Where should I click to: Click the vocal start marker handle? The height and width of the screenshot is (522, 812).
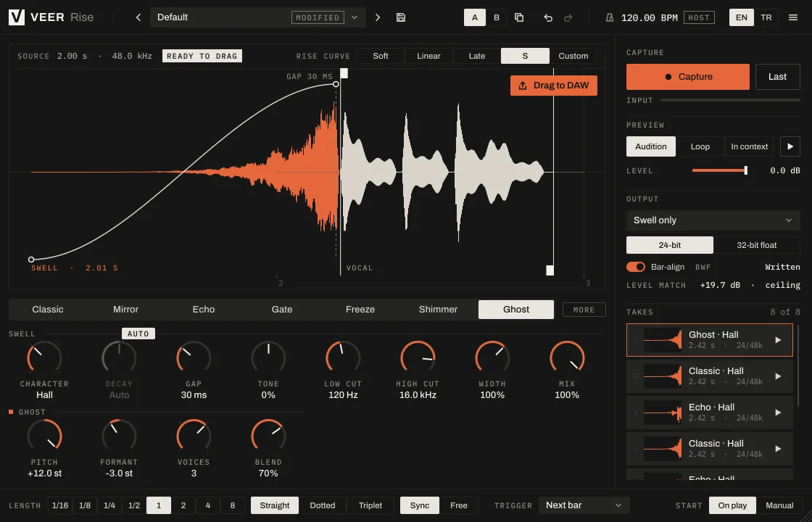(344, 73)
